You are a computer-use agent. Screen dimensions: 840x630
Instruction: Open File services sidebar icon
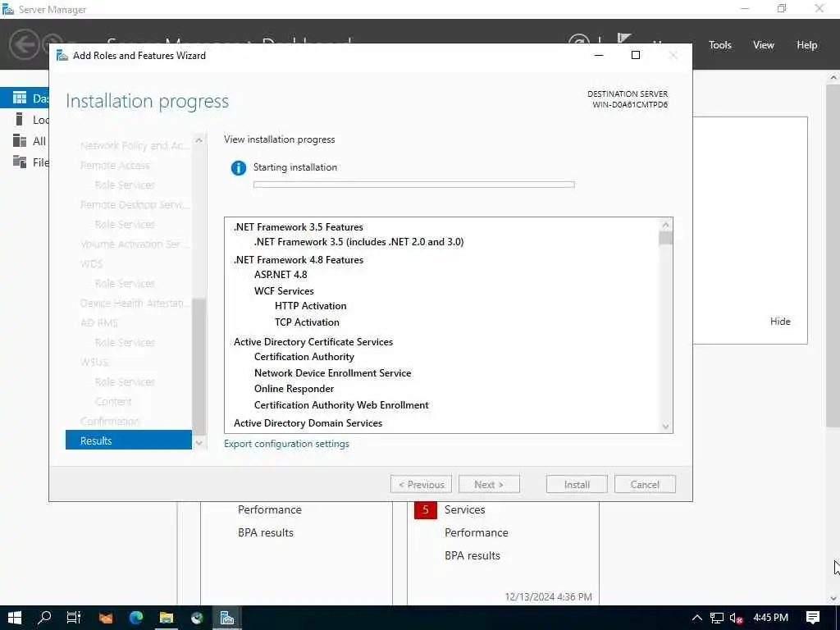pos(20,162)
